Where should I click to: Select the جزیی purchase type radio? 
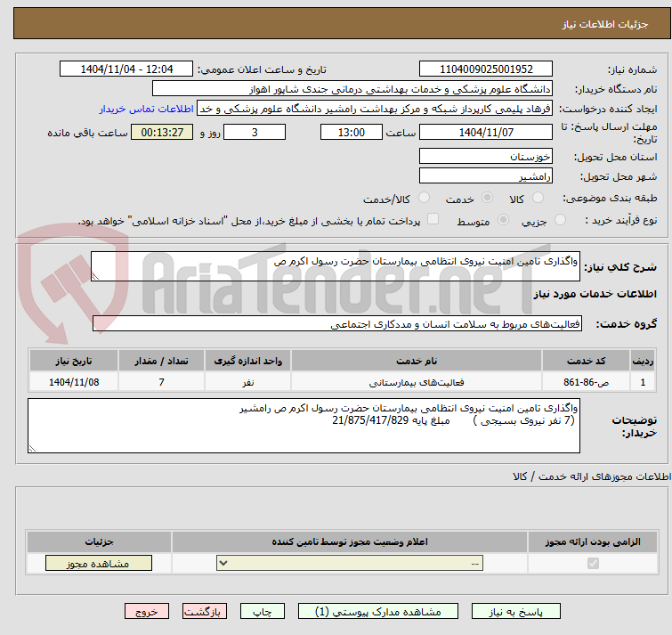[x=560, y=220]
